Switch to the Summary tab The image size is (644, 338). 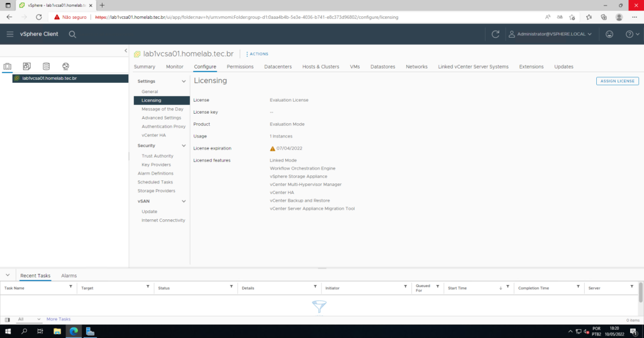click(x=145, y=67)
